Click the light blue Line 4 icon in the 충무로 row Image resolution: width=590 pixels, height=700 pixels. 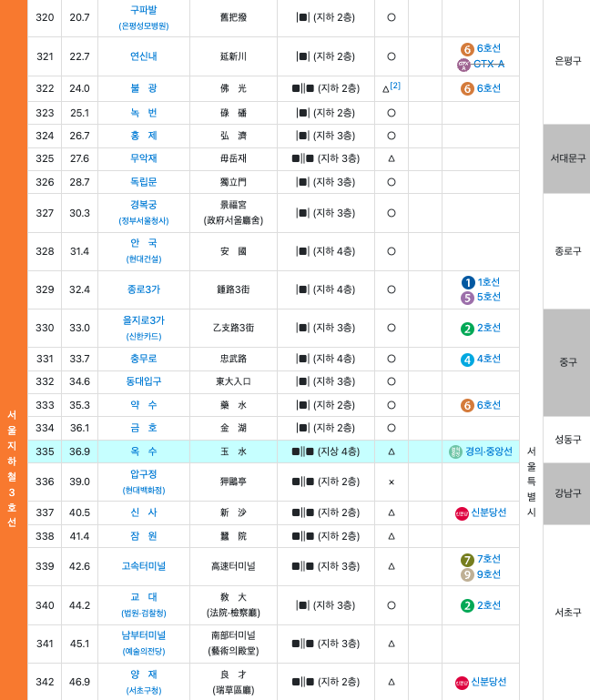click(467, 360)
